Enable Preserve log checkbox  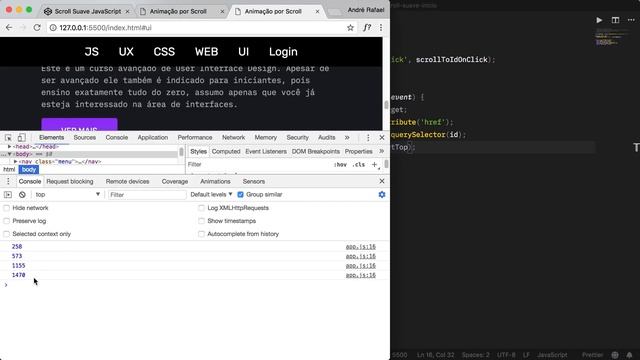(7, 221)
